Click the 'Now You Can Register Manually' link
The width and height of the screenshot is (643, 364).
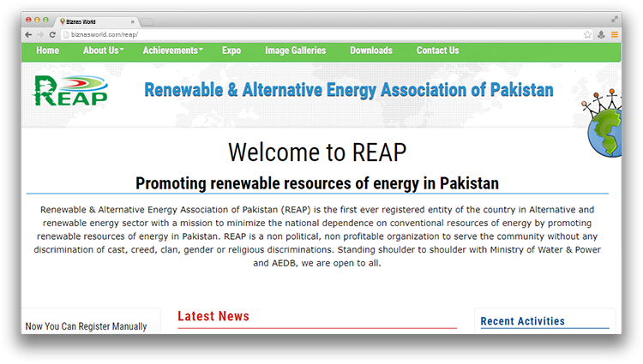click(x=86, y=326)
